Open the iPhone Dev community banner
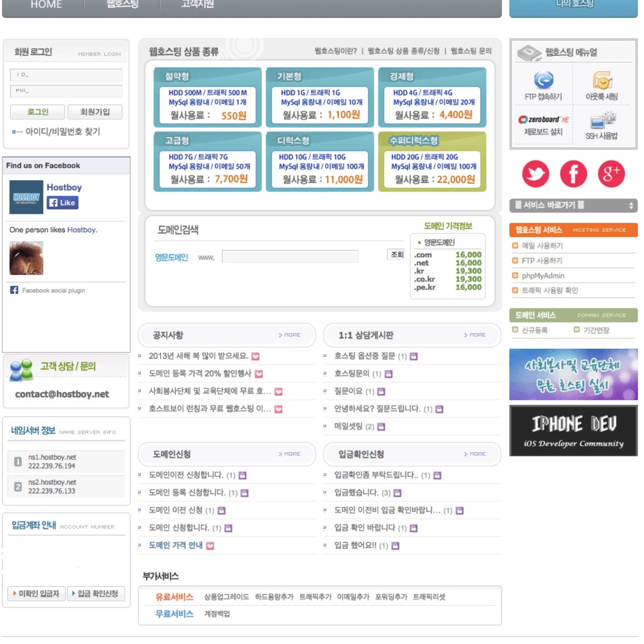The image size is (644, 644). 573,431
